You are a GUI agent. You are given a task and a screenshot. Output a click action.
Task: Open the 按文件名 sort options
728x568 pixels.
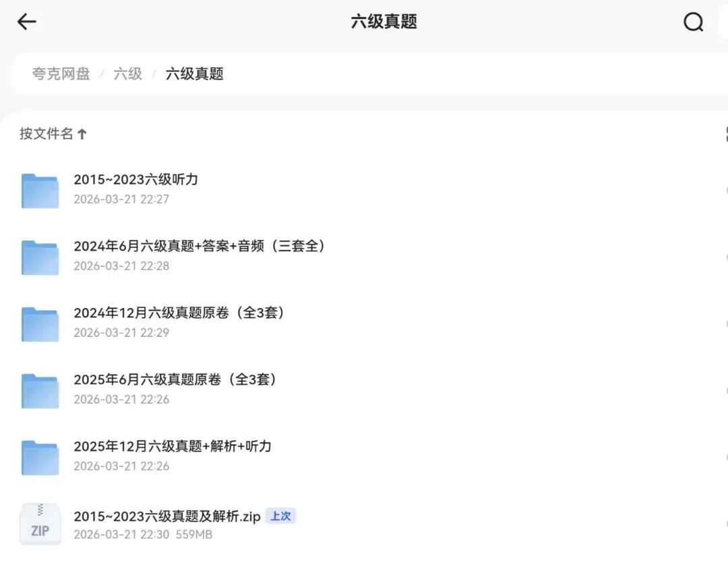pos(46,133)
